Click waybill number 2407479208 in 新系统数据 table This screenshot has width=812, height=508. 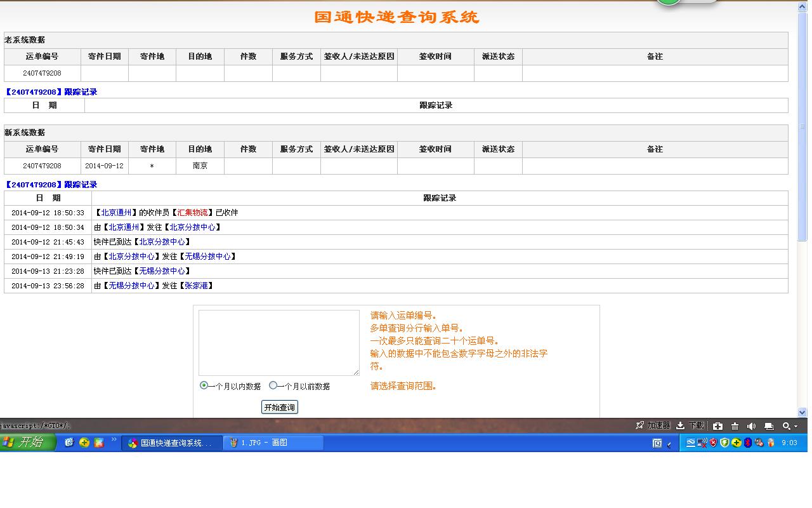[42, 166]
